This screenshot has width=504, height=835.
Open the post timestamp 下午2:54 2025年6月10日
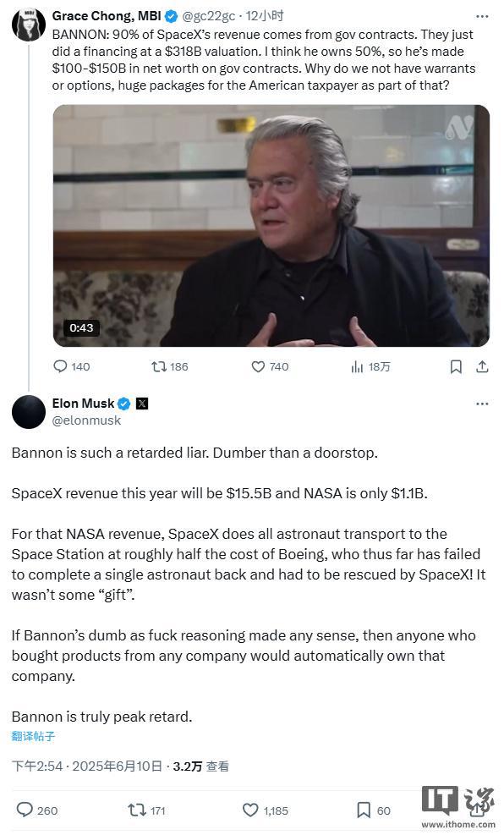click(87, 766)
